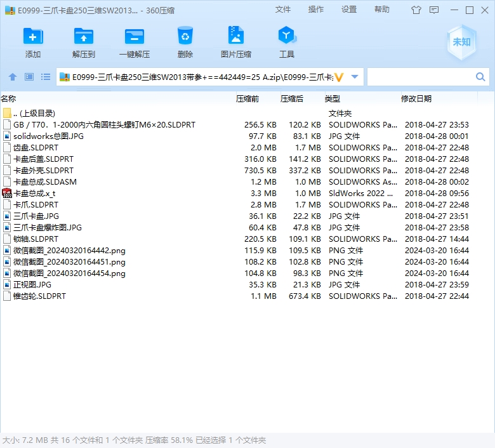The width and height of the screenshot is (495, 448).
Task: Open the 操作 menu
Action: tap(316, 10)
